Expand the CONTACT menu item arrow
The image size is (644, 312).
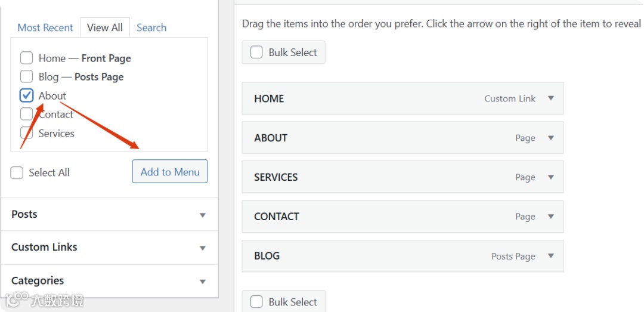[550, 217]
